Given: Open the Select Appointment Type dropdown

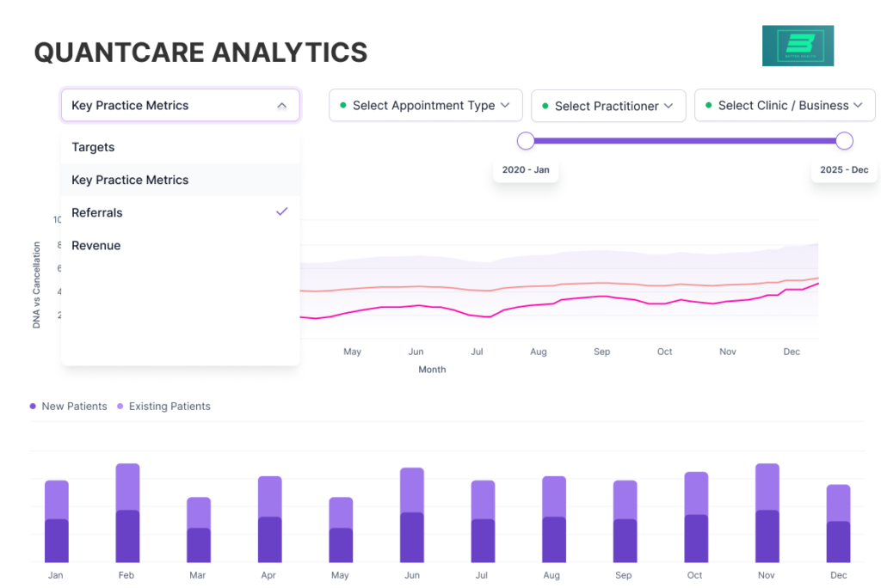Looking at the screenshot, I should pos(425,105).
